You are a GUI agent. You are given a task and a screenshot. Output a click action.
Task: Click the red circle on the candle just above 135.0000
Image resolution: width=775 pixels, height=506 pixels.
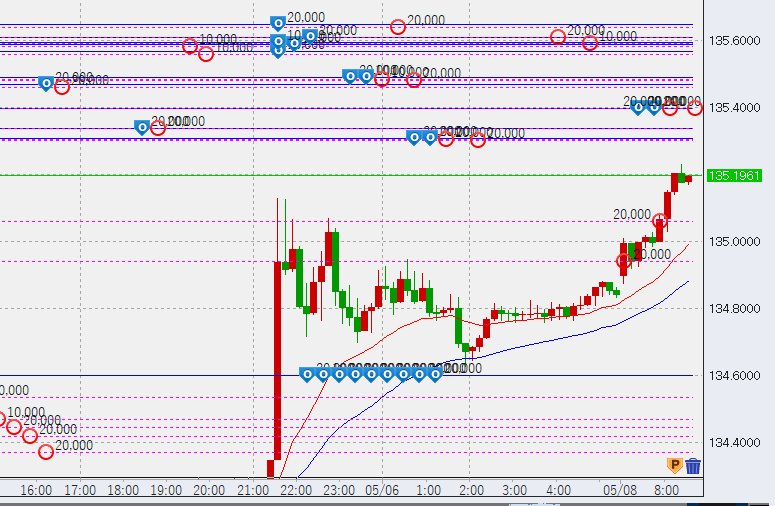[x=659, y=220]
